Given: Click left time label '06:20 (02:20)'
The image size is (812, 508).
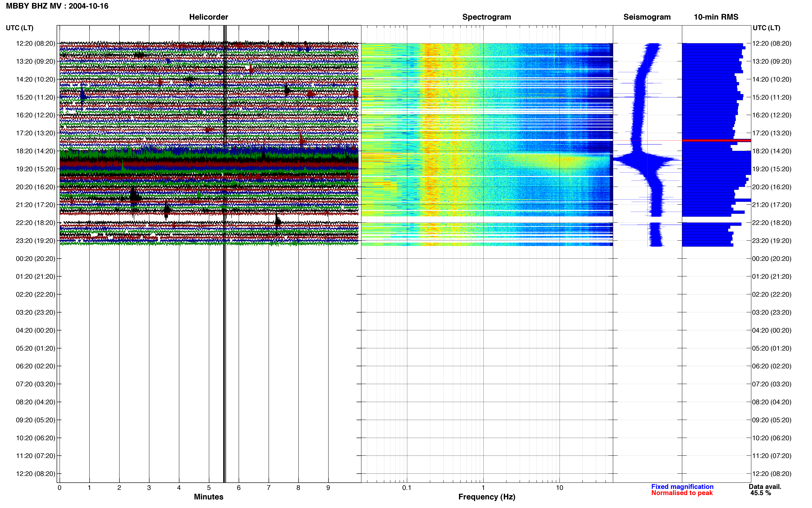Looking at the screenshot, I should 36,366.
